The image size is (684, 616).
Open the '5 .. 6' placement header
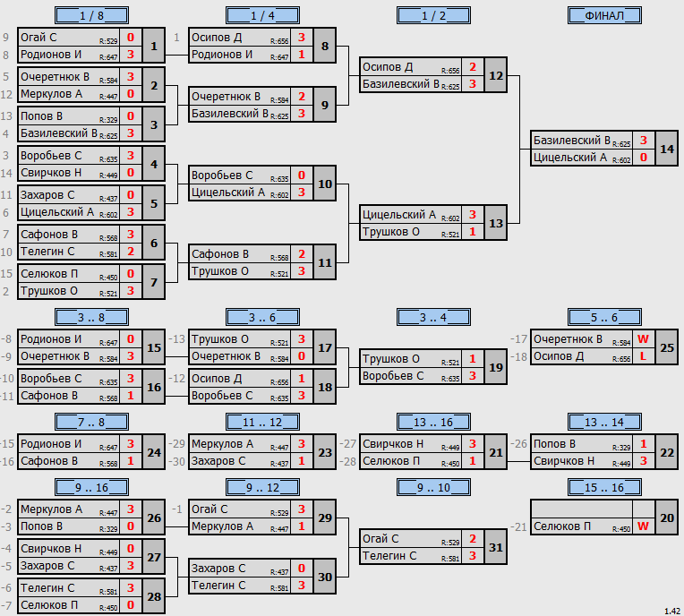tap(604, 317)
